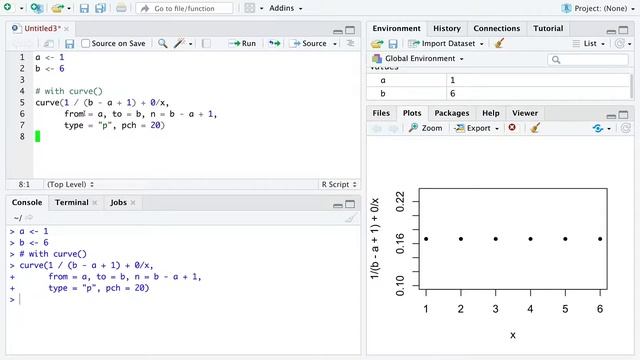
Task: Click the open file folder icon
Action: coord(58,8)
